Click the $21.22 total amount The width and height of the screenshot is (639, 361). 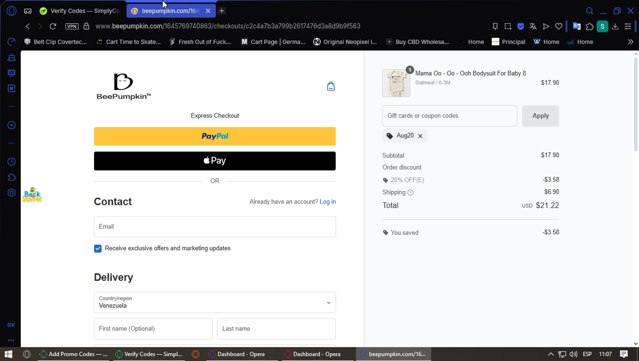(x=547, y=205)
